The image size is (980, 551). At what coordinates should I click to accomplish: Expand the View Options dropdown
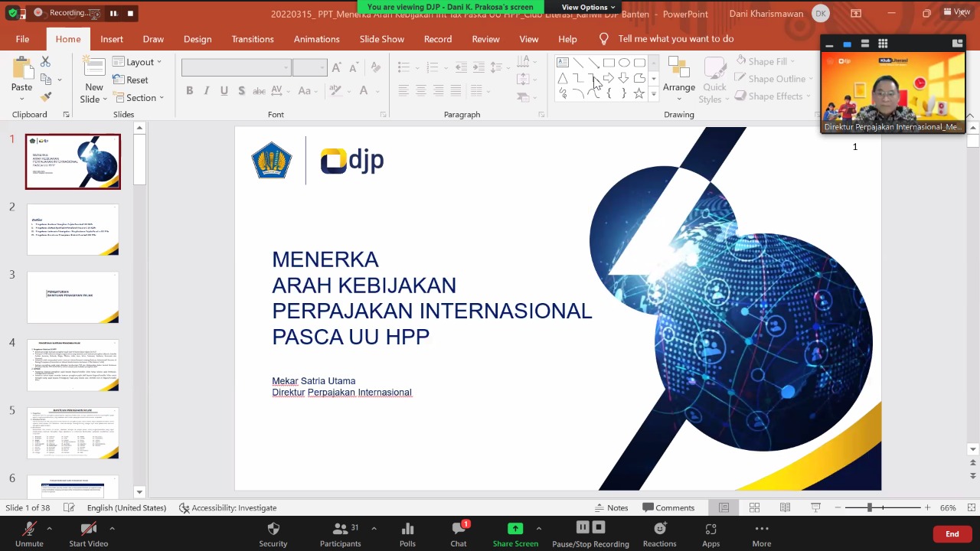tap(588, 7)
